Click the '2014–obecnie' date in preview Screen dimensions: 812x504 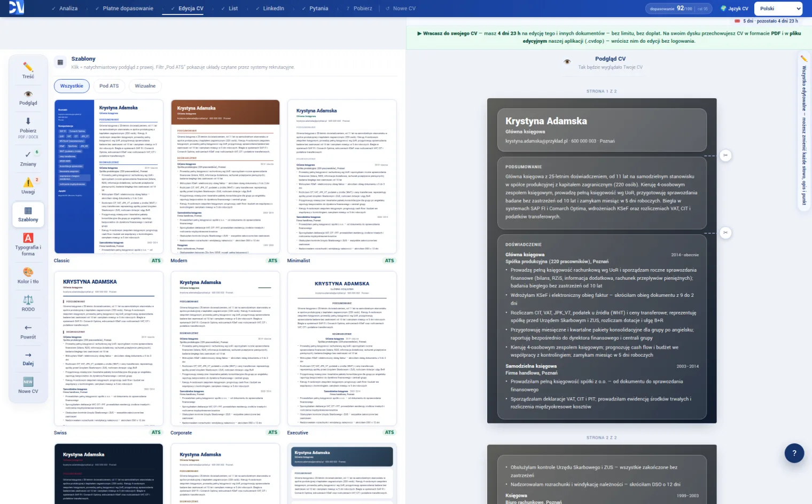point(685,255)
